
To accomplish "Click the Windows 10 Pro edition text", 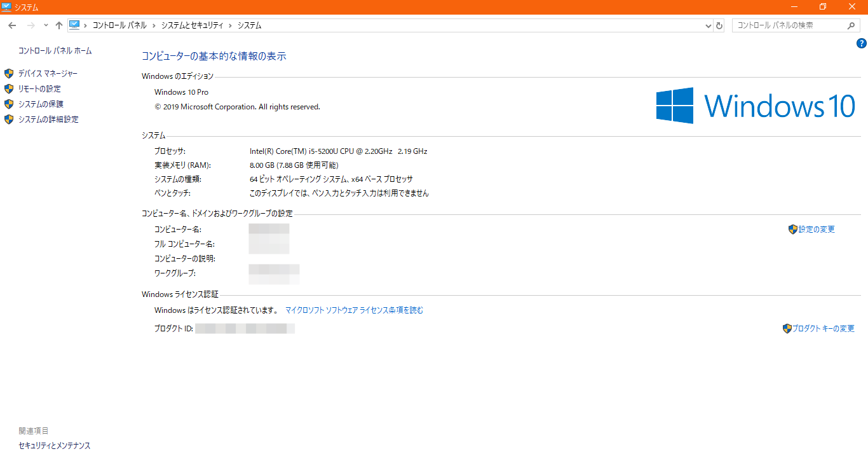I will pos(181,92).
